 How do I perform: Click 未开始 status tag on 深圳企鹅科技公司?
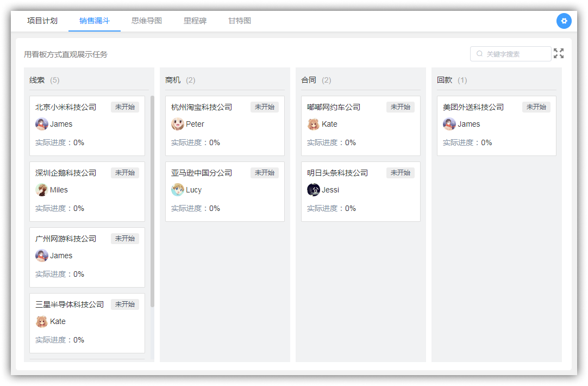(125, 173)
